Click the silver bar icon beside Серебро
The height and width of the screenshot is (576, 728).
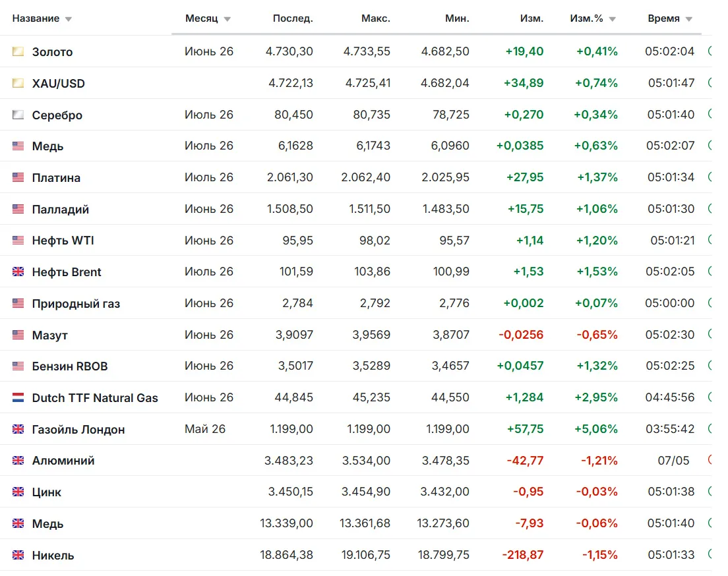[x=18, y=115]
